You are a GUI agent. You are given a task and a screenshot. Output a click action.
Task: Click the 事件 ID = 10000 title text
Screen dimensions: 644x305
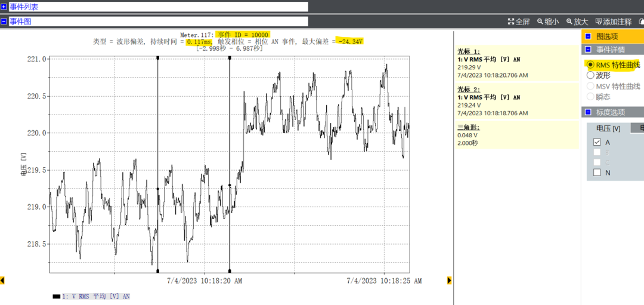(242, 35)
